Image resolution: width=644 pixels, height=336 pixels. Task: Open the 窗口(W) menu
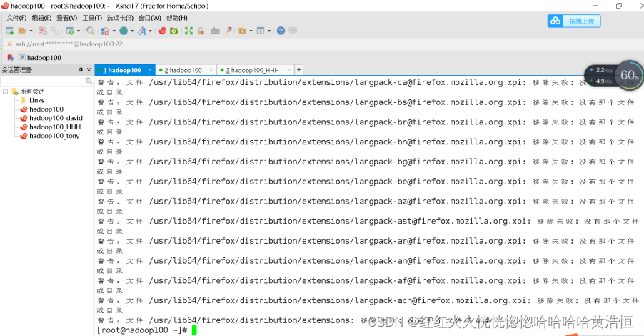point(149,18)
